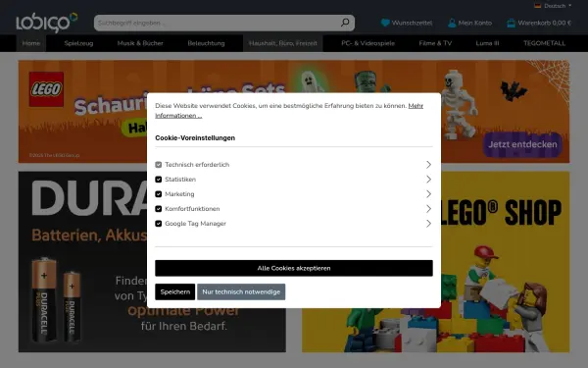Viewport: 588px width, 368px height.
Task: Open the Spielzeug menu
Action: [x=78, y=43]
